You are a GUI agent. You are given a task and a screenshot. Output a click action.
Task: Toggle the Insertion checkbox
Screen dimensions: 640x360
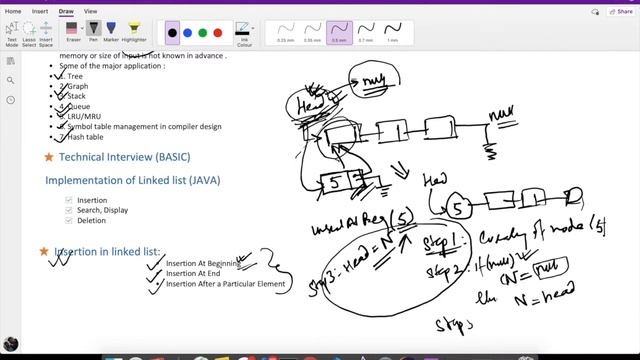click(x=69, y=200)
